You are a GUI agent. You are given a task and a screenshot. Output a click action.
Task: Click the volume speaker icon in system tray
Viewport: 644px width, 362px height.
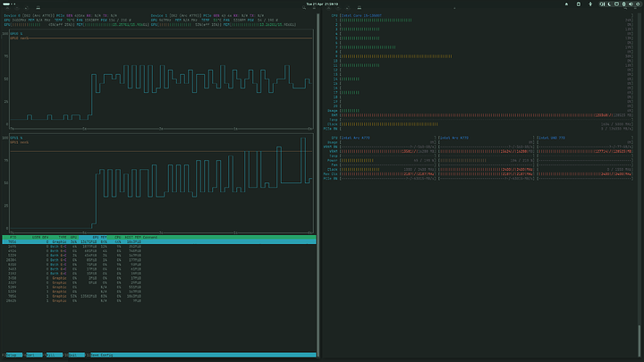click(631, 4)
